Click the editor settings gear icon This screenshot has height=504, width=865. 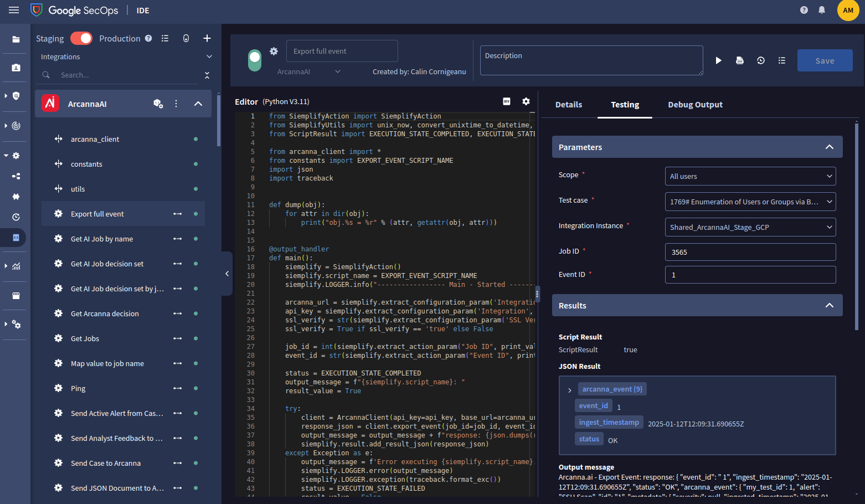tap(526, 101)
